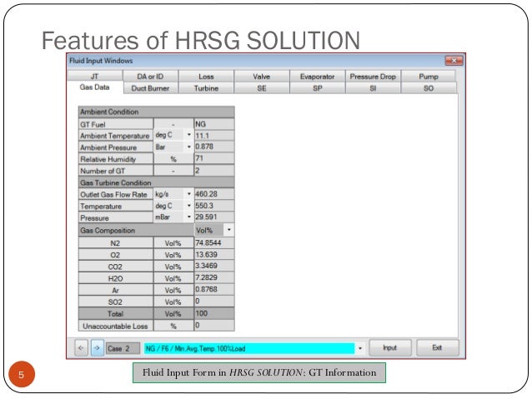Screen dimensions: 532x399
Task: Go to previous case with left arrow
Action: click(81, 348)
